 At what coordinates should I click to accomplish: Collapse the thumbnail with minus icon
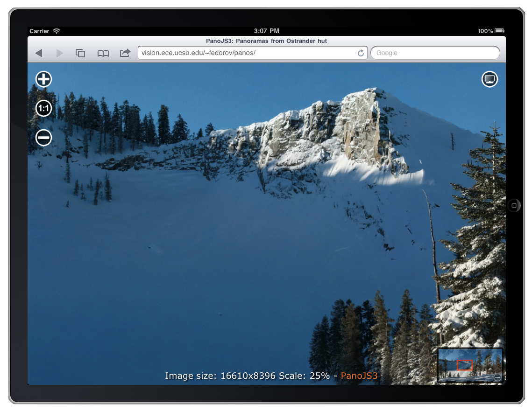pyautogui.click(x=497, y=377)
